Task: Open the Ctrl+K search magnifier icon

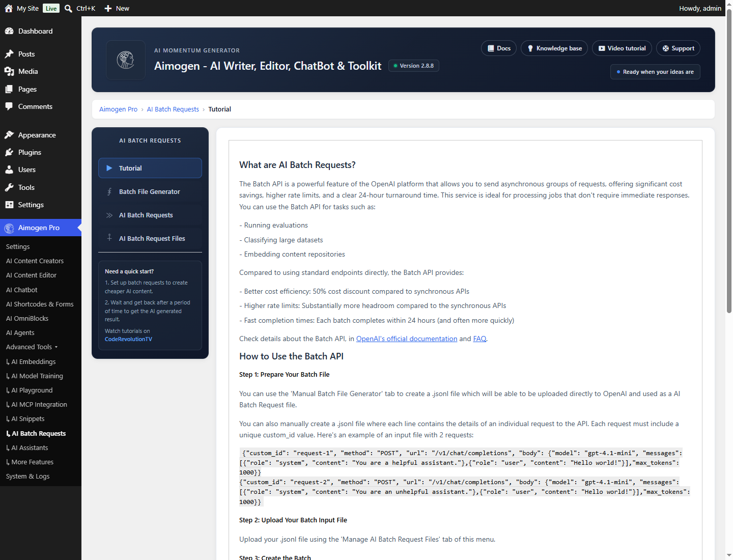Action: pos(68,8)
